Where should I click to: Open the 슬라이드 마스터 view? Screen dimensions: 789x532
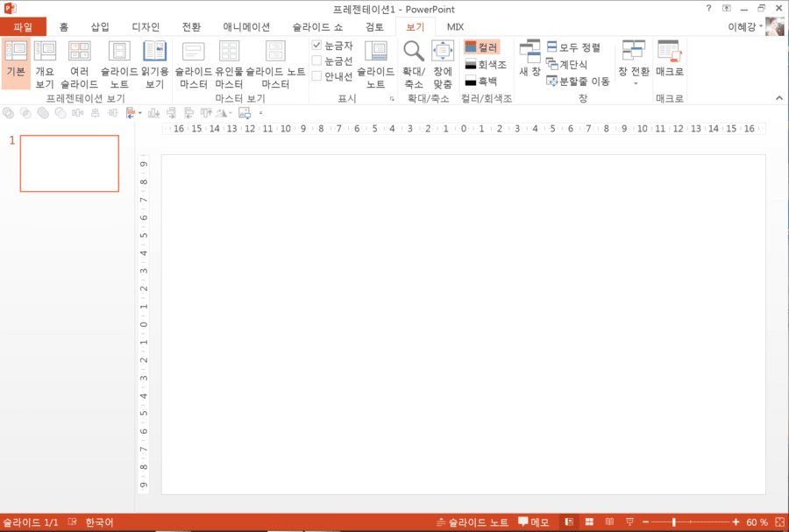(x=193, y=65)
